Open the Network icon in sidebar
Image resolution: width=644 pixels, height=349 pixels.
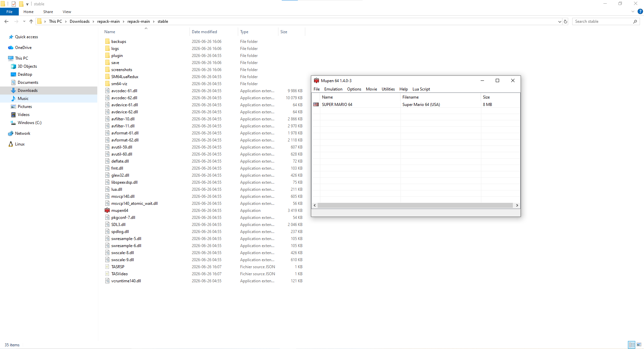11,133
